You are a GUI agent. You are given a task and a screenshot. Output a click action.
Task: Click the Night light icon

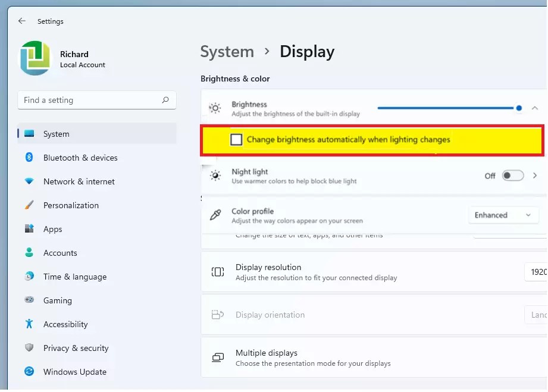[215, 175]
